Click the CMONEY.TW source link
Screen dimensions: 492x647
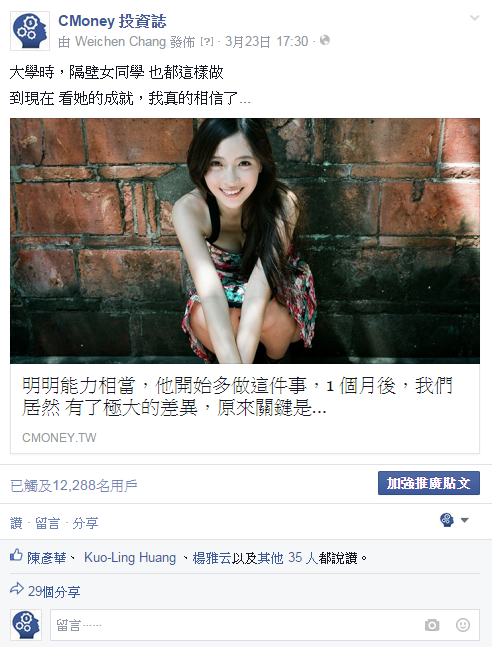coord(59,437)
